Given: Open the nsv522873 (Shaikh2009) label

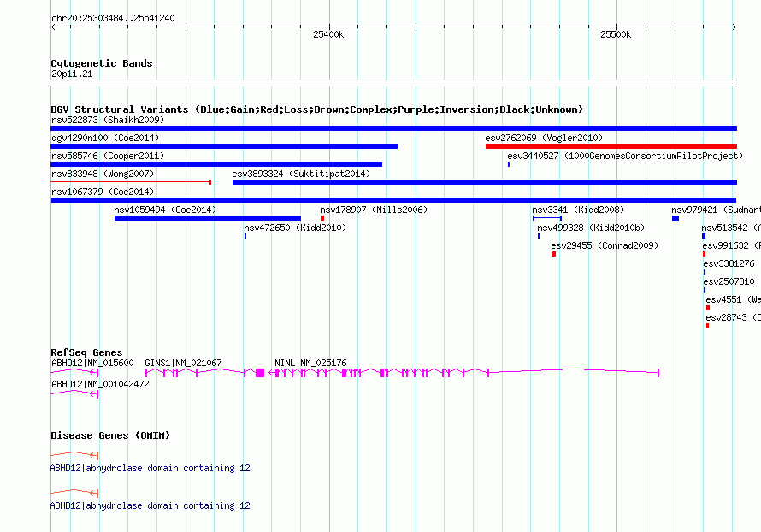Looking at the screenshot, I should pyautogui.click(x=108, y=120).
